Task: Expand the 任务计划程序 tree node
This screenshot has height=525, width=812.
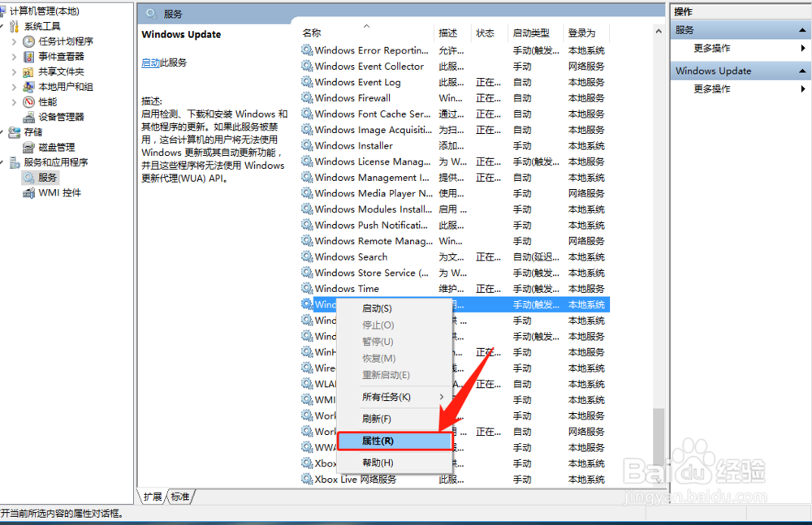Action: coord(14,41)
